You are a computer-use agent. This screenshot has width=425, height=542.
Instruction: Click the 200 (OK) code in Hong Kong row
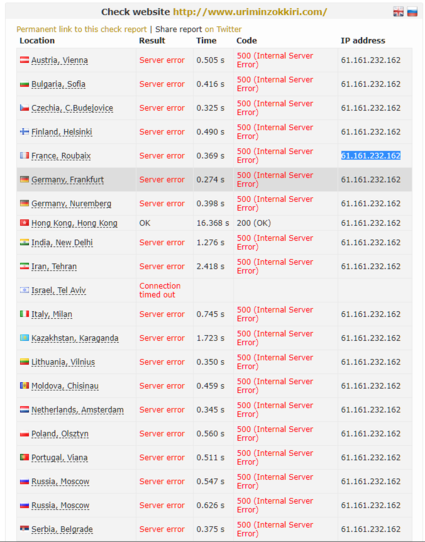click(254, 223)
